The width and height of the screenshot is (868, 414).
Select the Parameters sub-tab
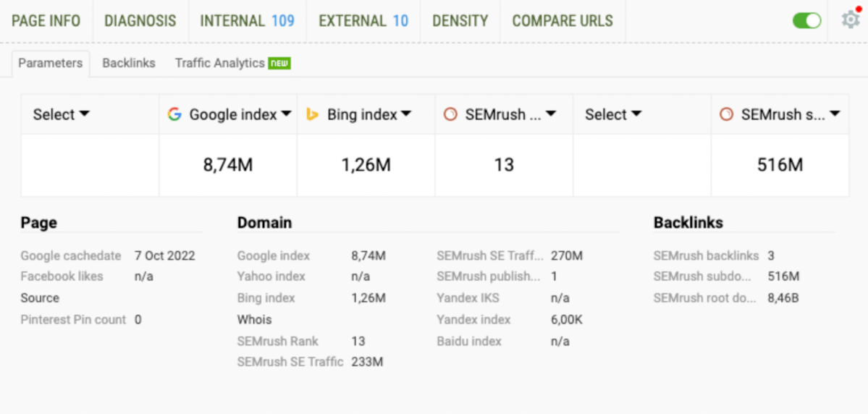tap(51, 63)
